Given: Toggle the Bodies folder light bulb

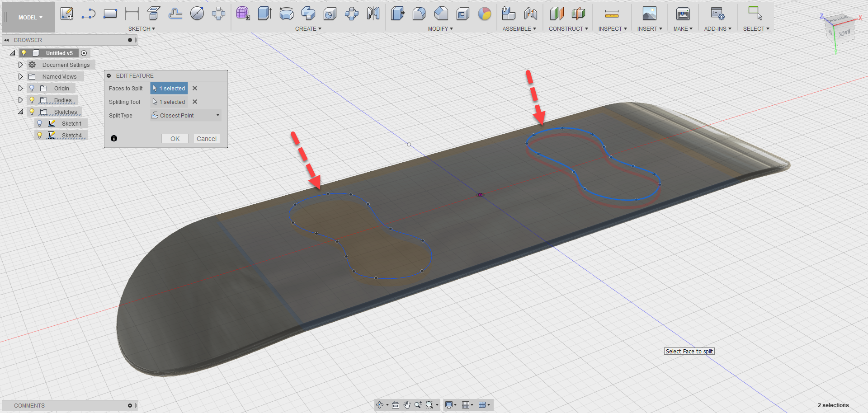Looking at the screenshot, I should coord(32,100).
